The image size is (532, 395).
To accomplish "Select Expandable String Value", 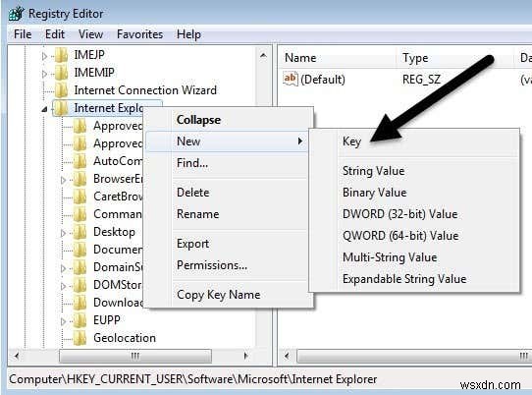I will (x=414, y=279).
